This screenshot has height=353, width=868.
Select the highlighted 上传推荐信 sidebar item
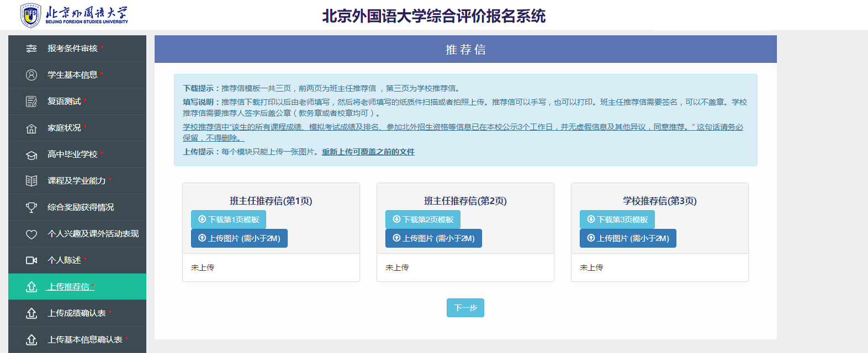(77, 287)
